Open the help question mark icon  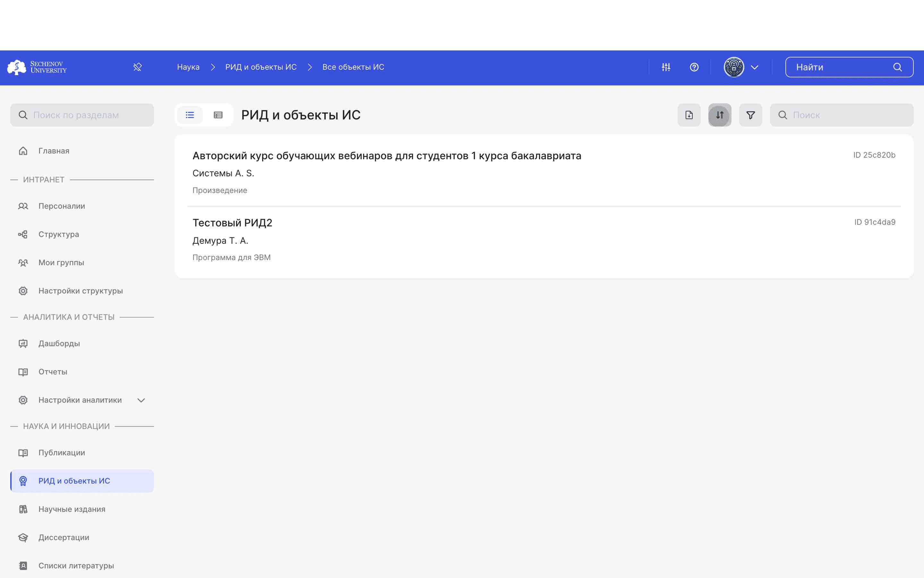(x=694, y=67)
